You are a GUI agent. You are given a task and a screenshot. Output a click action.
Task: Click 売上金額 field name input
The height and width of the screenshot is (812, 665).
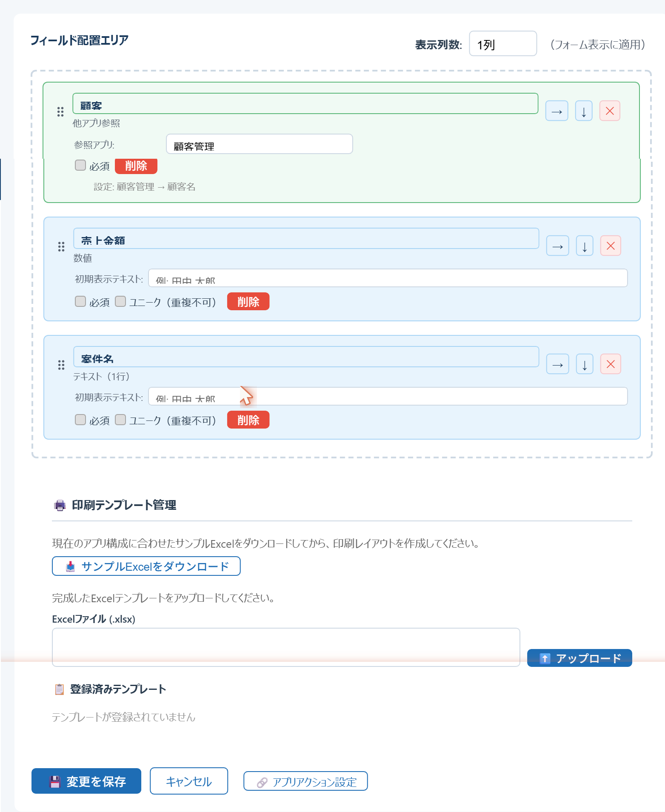[x=306, y=238]
